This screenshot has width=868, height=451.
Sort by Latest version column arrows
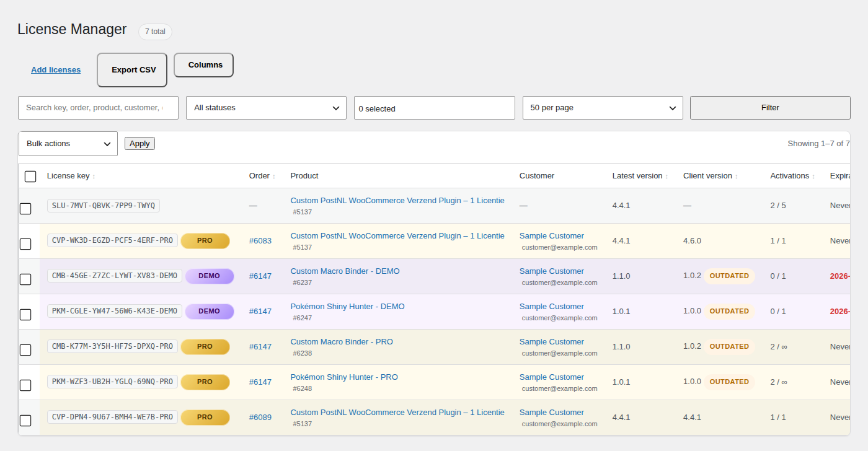666,177
